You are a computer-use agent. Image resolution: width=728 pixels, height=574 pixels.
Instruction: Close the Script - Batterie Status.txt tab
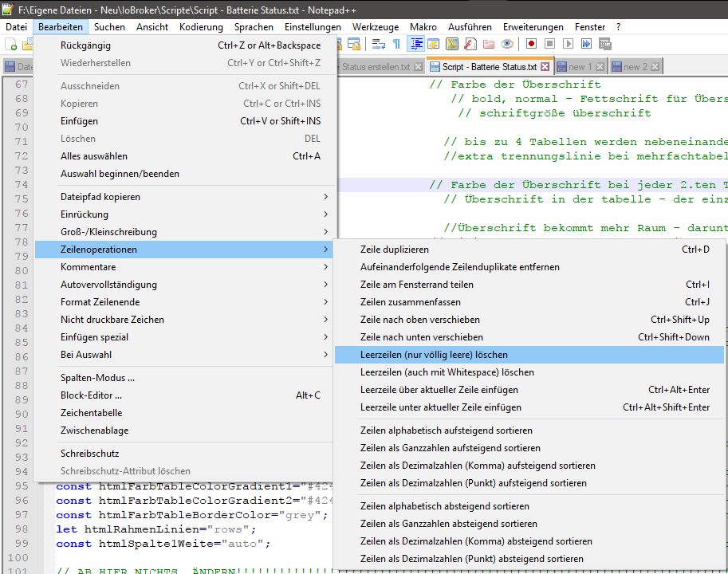click(545, 67)
